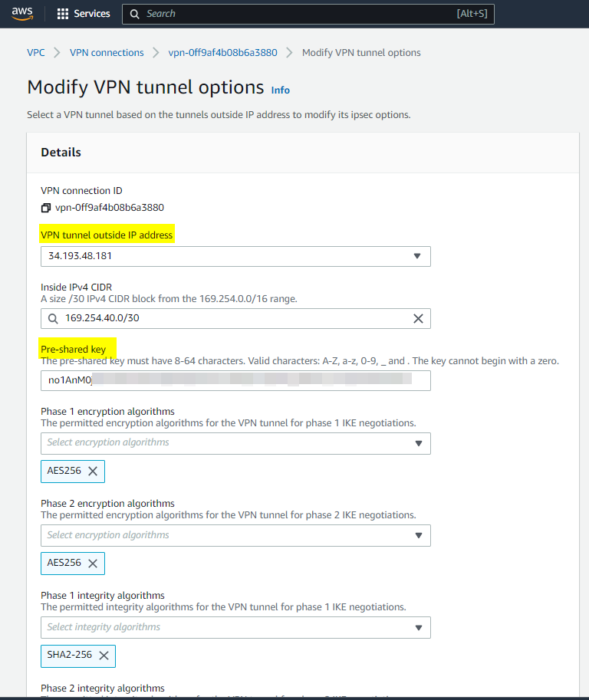589x700 pixels.
Task: Clear the Inside IPv4 CIDR field
Action: click(418, 318)
